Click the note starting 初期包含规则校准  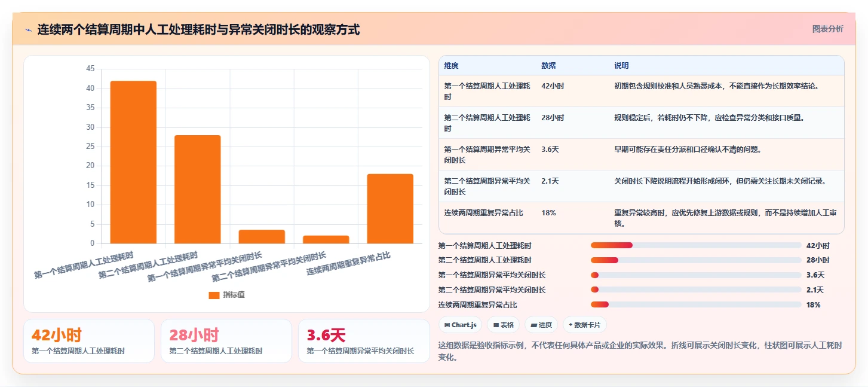coord(716,86)
